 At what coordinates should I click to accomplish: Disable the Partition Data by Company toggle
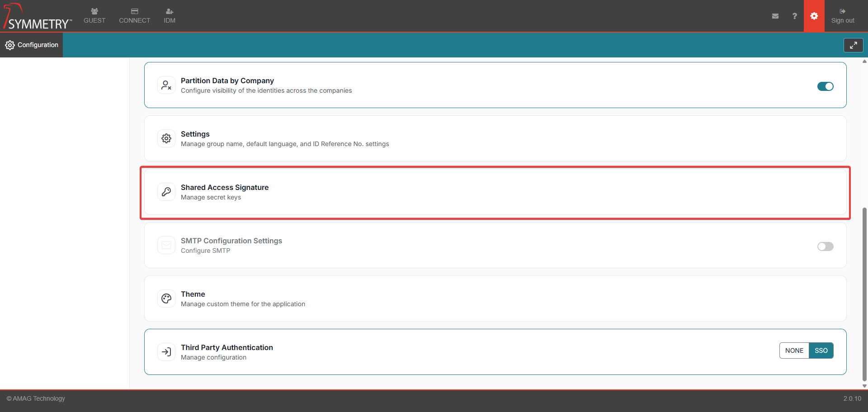(825, 86)
